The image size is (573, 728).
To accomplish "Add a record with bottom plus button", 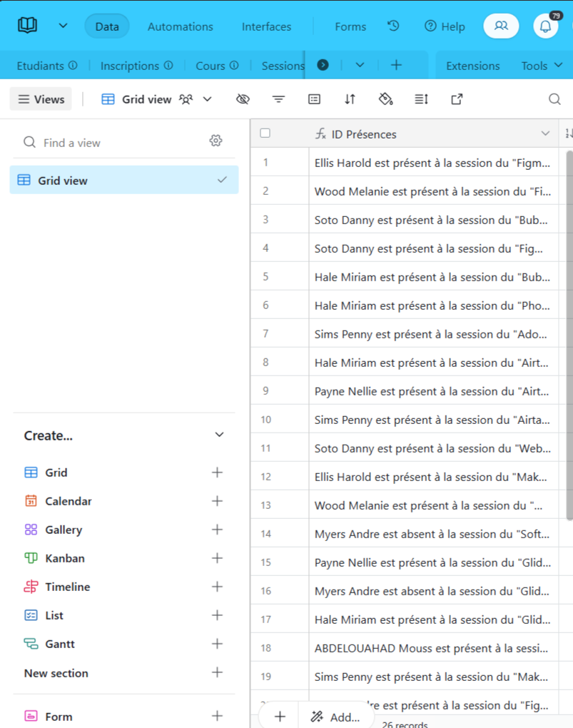I will point(280,717).
